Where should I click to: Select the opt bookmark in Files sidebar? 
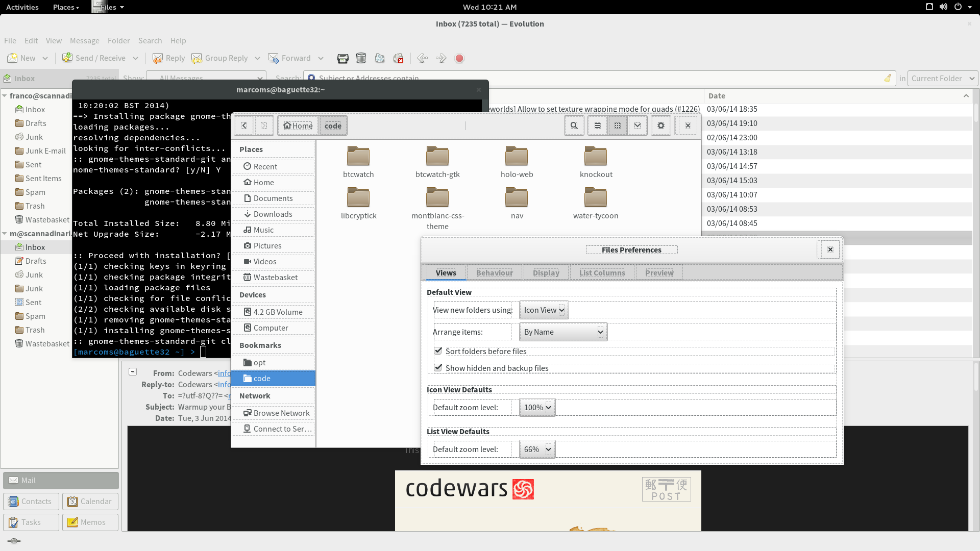point(273,362)
